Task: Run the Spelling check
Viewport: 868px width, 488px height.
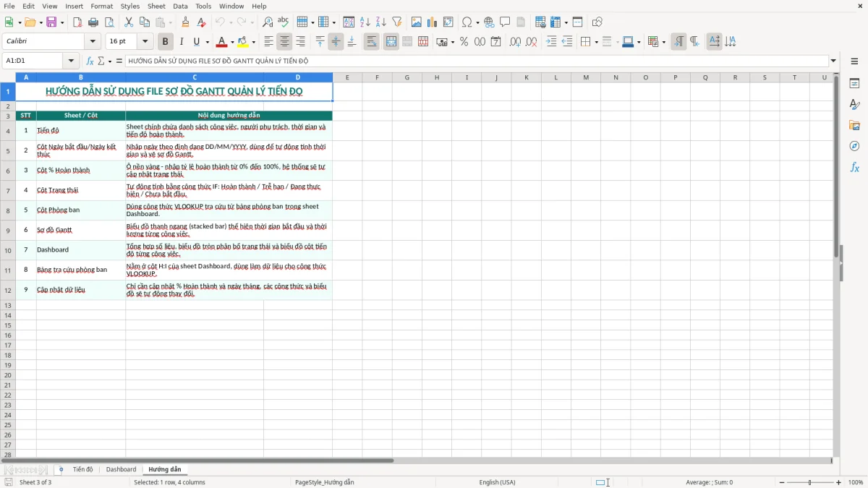Action: (x=284, y=22)
